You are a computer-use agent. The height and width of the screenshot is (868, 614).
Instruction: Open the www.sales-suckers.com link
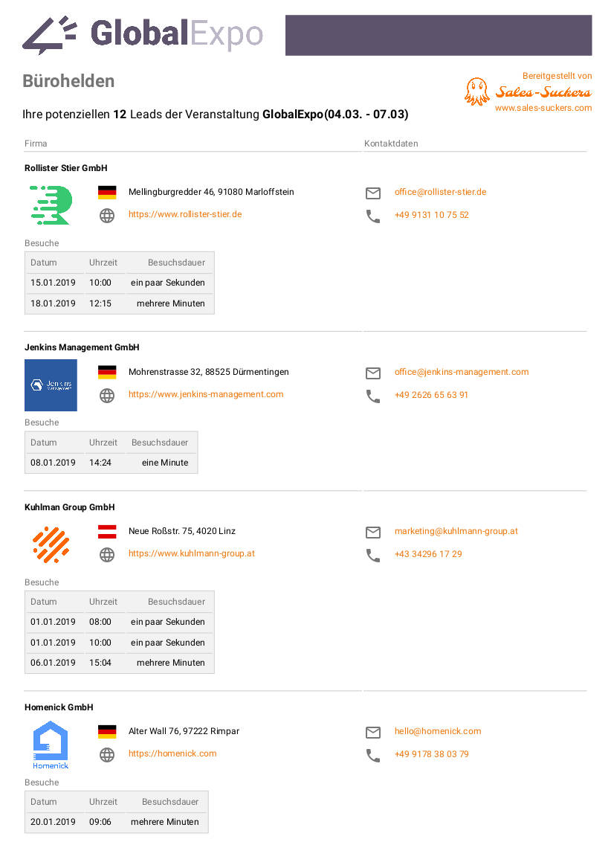[543, 108]
